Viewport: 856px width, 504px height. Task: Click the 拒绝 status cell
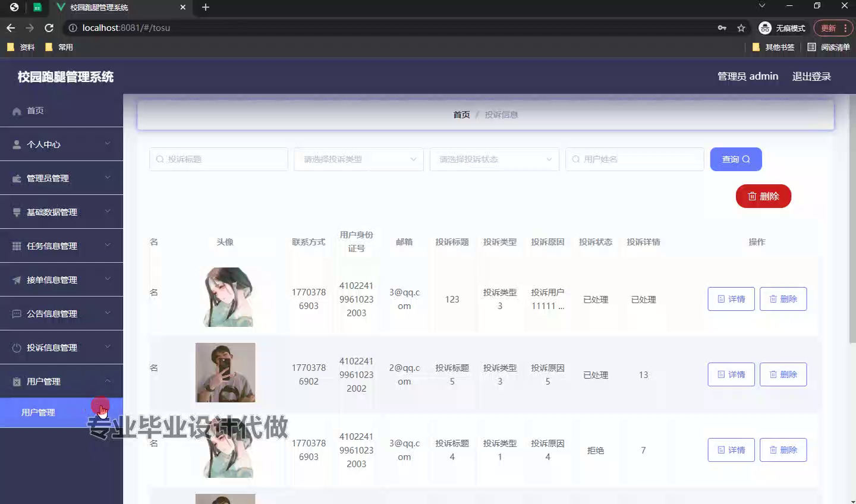[x=595, y=451]
